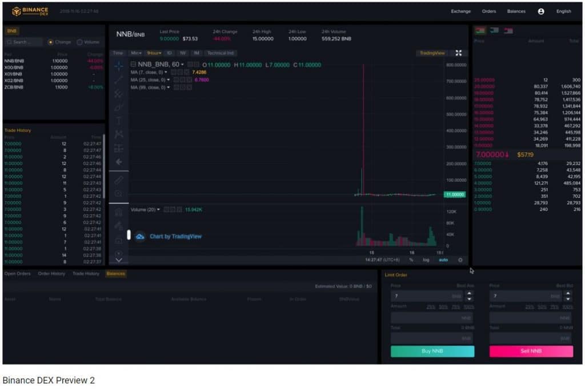Image resolution: width=585 pixels, height=392 pixels.
Task: Select the trend line drawing tool
Action: pos(119,80)
